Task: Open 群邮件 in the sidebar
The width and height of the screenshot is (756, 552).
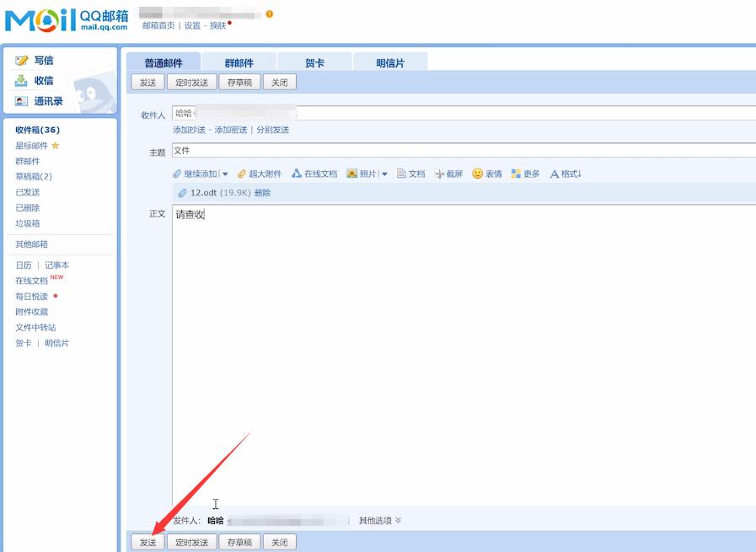Action: (28, 161)
